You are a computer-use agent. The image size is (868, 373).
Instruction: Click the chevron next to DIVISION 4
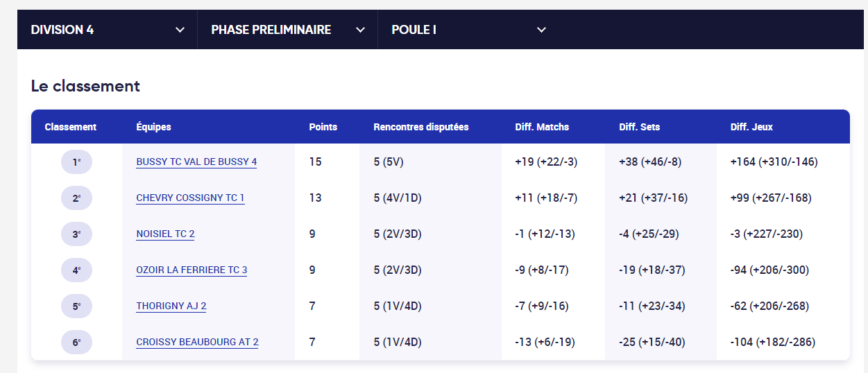pos(180,30)
